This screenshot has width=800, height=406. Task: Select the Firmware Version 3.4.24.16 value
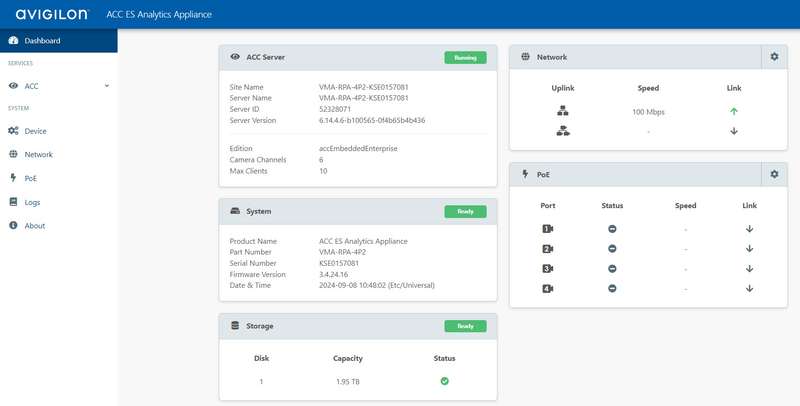333,274
